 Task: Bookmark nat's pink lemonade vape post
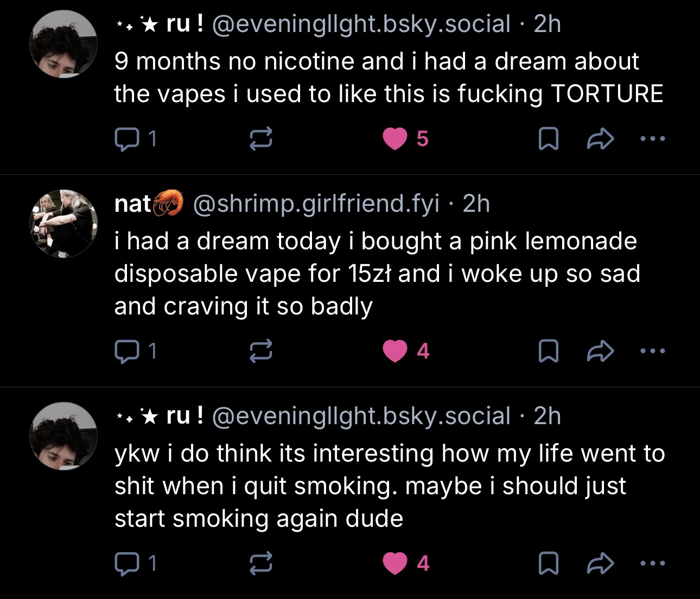(548, 351)
